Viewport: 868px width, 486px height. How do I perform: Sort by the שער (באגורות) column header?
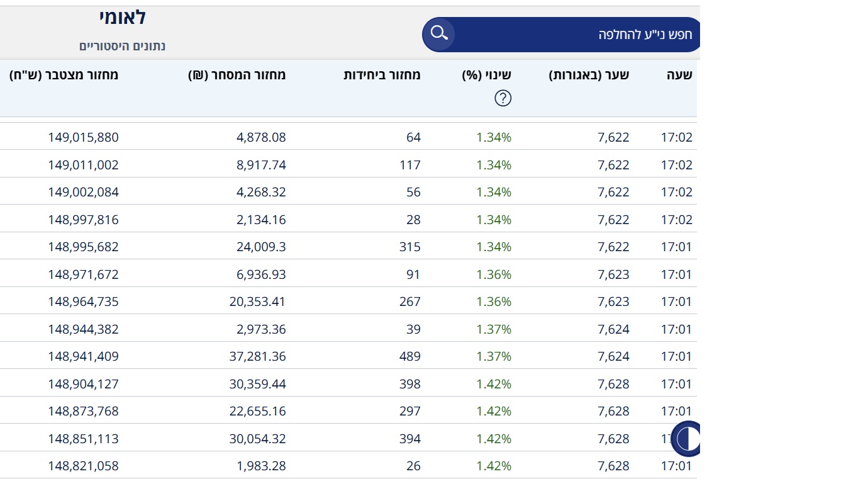[x=589, y=75]
